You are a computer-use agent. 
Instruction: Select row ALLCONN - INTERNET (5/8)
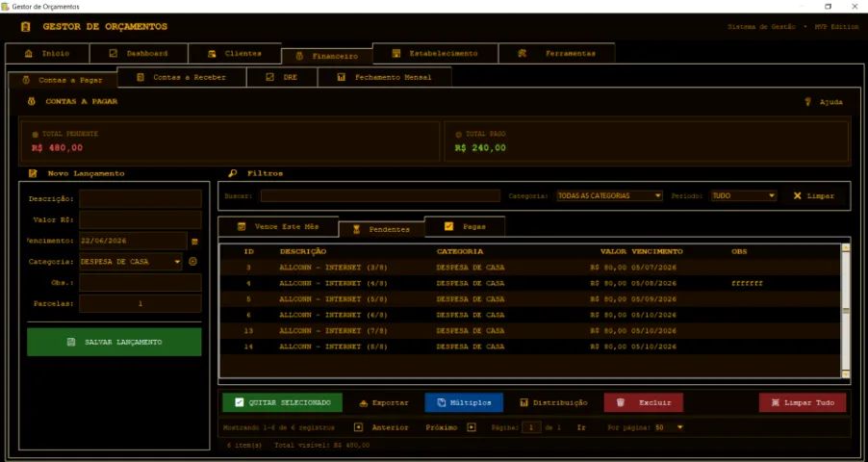[x=530, y=299]
